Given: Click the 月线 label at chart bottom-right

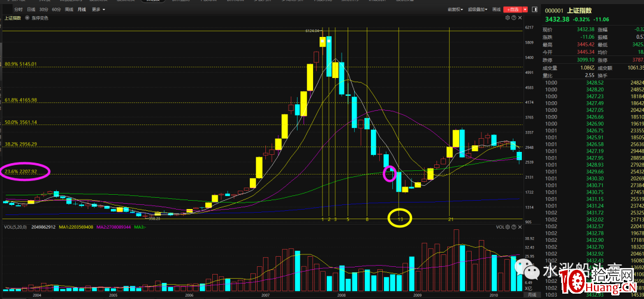Looking at the screenshot, I should click(532, 295).
